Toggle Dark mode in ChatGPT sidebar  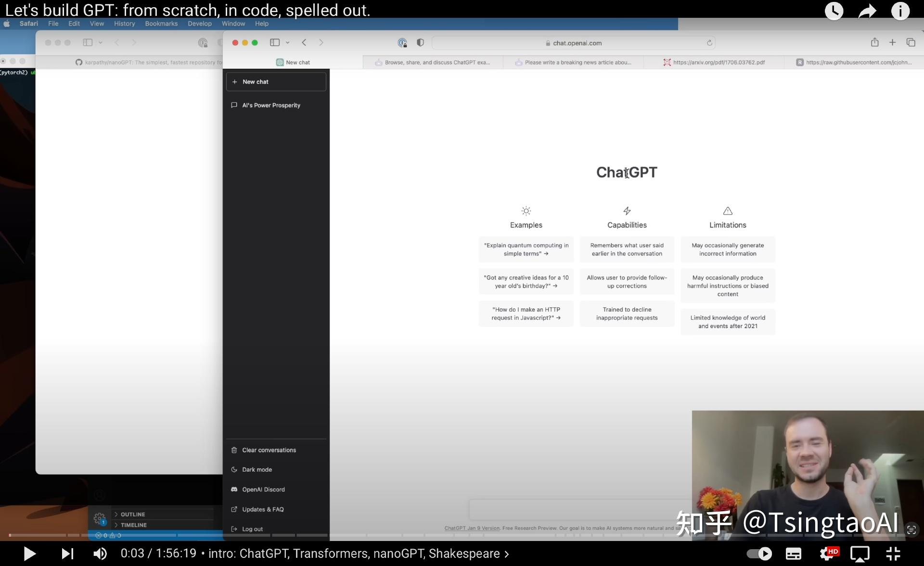coord(257,469)
